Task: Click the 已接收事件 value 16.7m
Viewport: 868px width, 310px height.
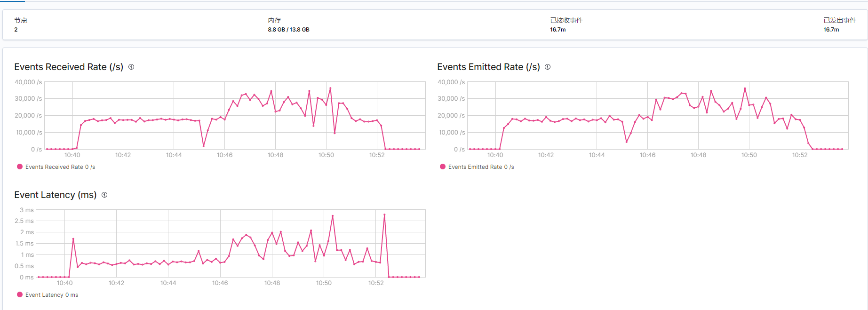Action: tap(558, 30)
